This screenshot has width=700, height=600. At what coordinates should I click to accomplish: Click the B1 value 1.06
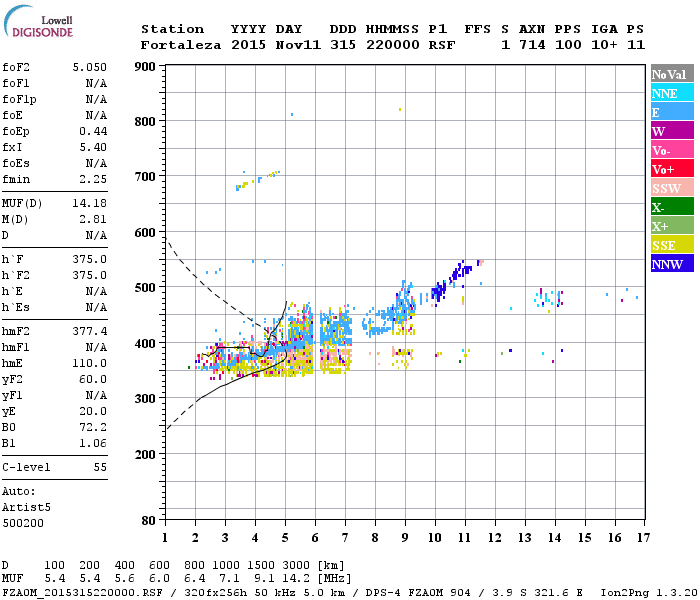pyautogui.click(x=93, y=443)
